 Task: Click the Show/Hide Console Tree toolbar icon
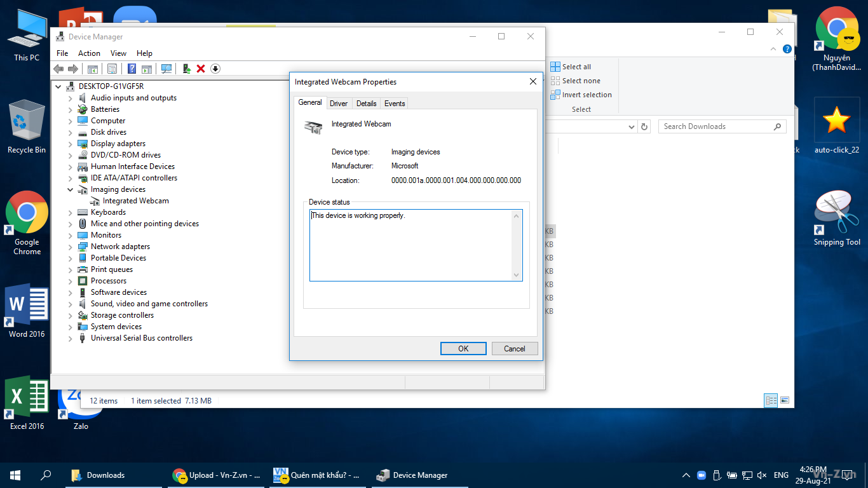[x=93, y=69]
